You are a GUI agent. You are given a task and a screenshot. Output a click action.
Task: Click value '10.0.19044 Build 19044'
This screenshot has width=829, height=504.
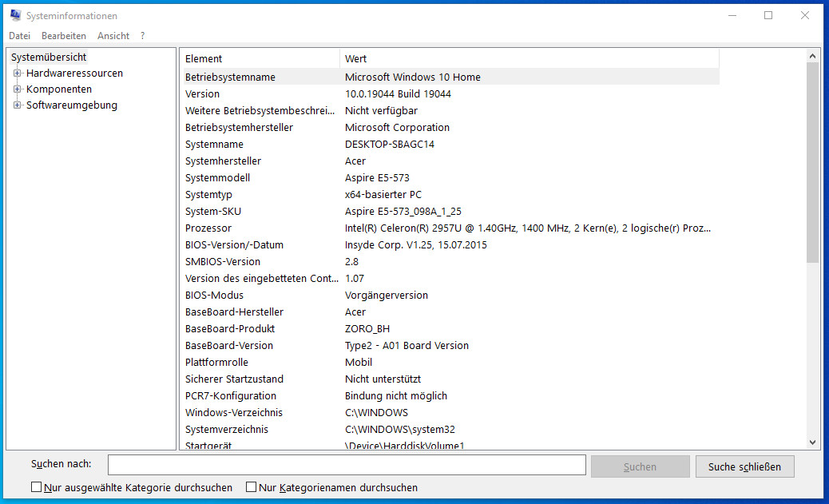pos(398,93)
